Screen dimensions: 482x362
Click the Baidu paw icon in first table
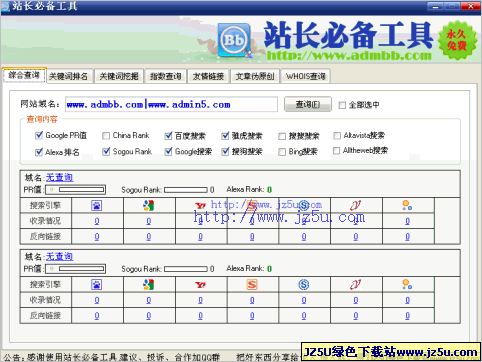click(x=97, y=205)
